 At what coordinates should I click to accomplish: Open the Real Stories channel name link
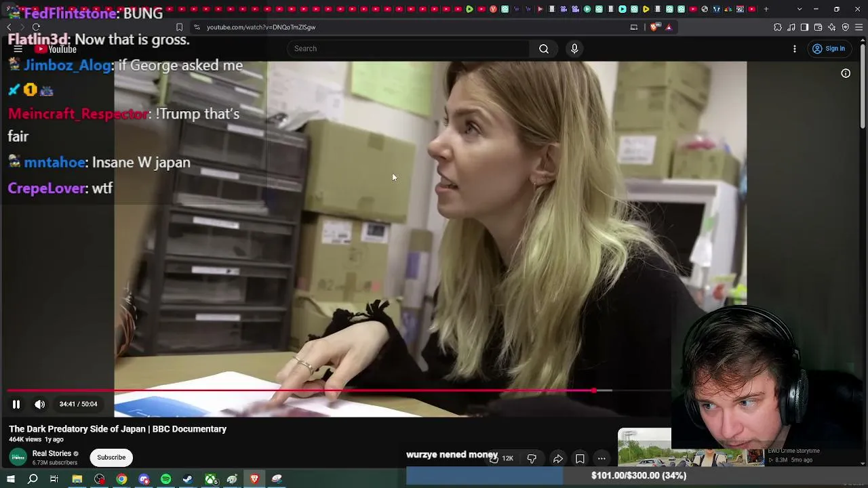(x=52, y=453)
